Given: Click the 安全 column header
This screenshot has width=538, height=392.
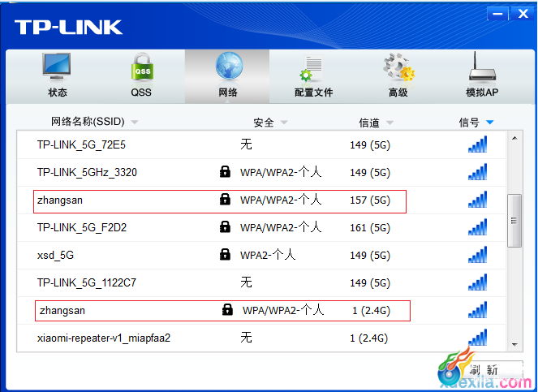Looking at the screenshot, I should click(264, 123).
